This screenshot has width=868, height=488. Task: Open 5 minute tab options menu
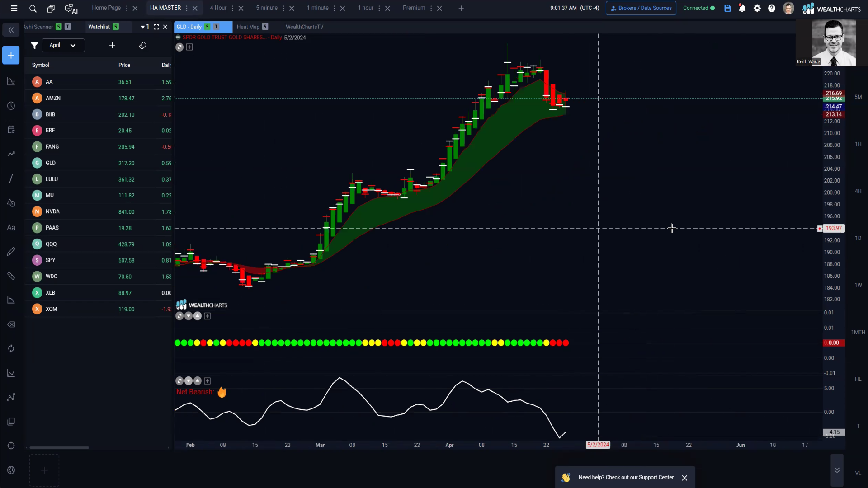pos(283,8)
